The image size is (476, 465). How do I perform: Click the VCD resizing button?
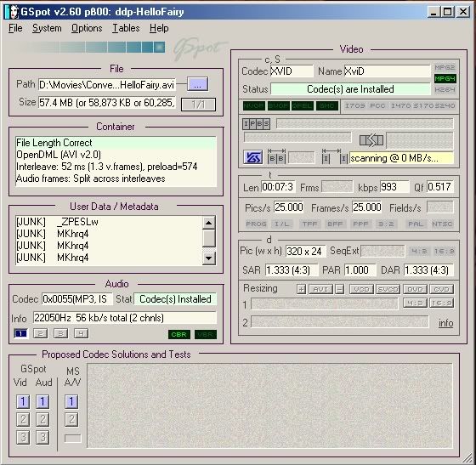361,289
